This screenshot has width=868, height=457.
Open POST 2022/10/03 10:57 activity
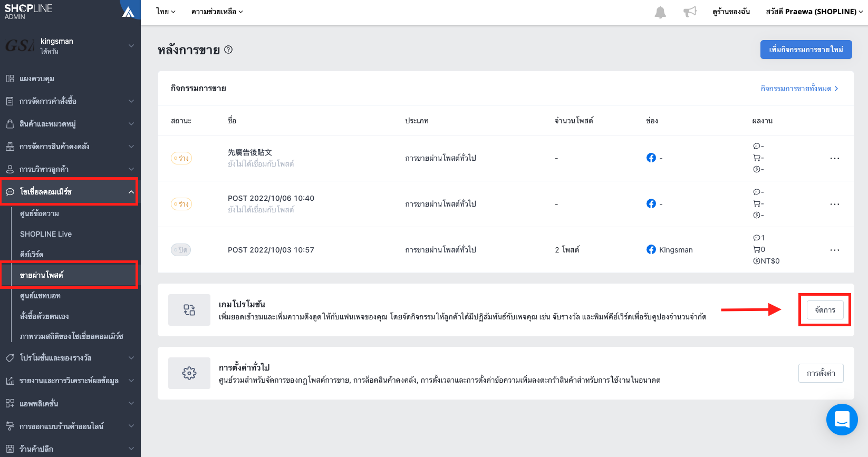pyautogui.click(x=271, y=250)
